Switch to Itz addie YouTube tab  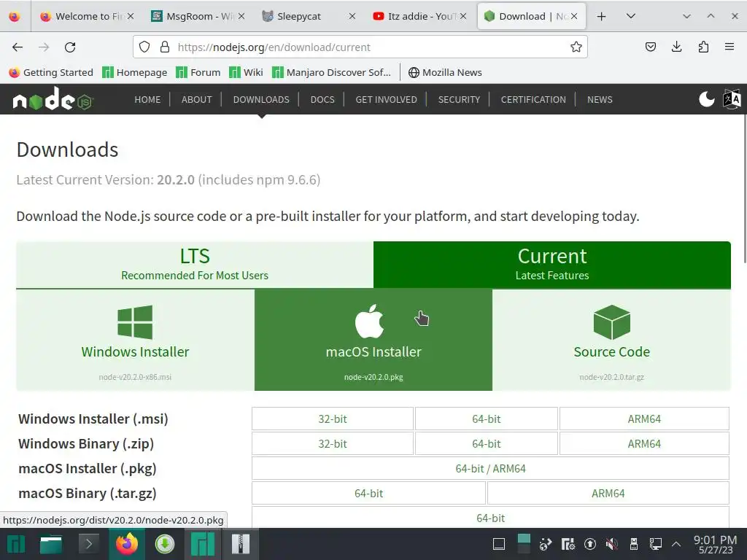(419, 16)
